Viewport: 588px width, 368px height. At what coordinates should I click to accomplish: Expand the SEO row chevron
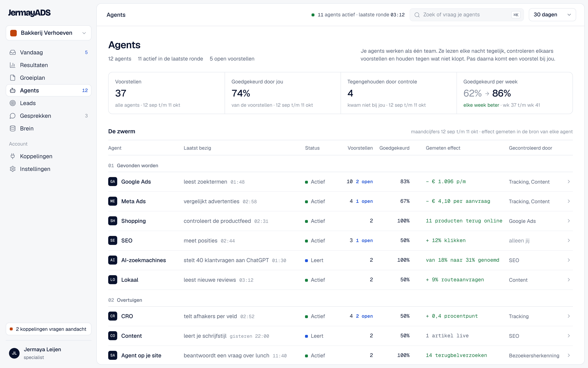569,240
